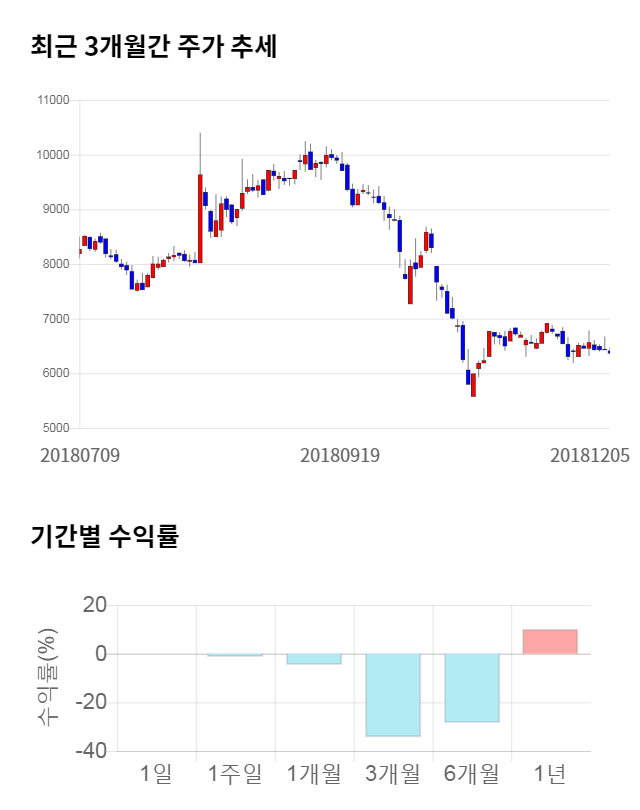Screen dimensions: 640x810
Task: Click the tallest red spike candlestick
Action: point(200,218)
